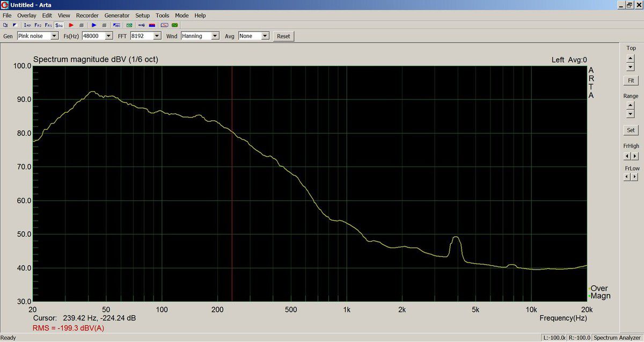Click the Magn legend label
Image resolution: width=644 pixels, height=342 pixels.
coord(600,296)
